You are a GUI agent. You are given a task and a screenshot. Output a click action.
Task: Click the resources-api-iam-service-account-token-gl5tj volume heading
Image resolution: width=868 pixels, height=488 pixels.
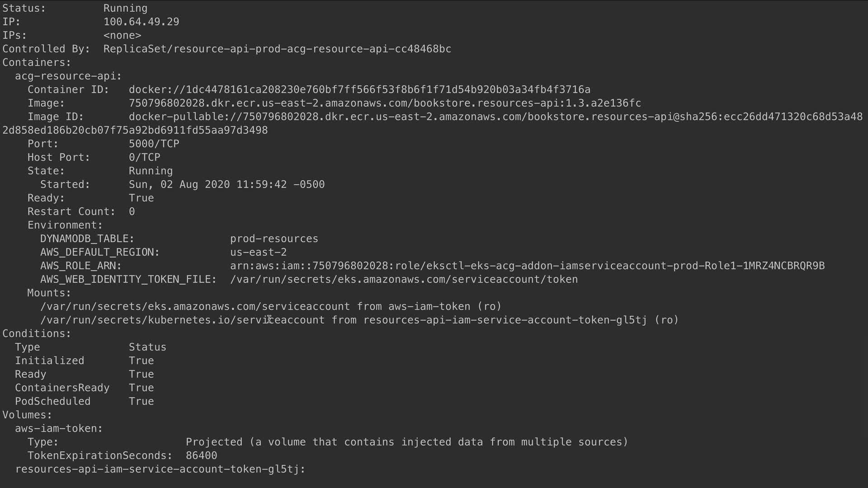pyautogui.click(x=160, y=469)
